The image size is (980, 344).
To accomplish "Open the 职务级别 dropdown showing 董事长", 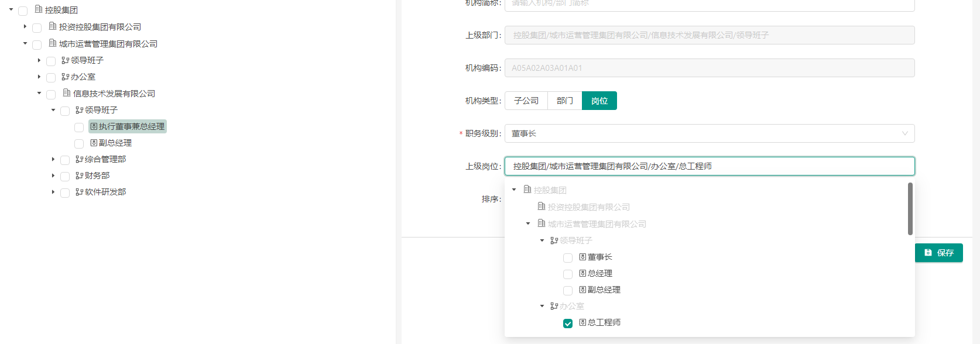I will [x=709, y=133].
